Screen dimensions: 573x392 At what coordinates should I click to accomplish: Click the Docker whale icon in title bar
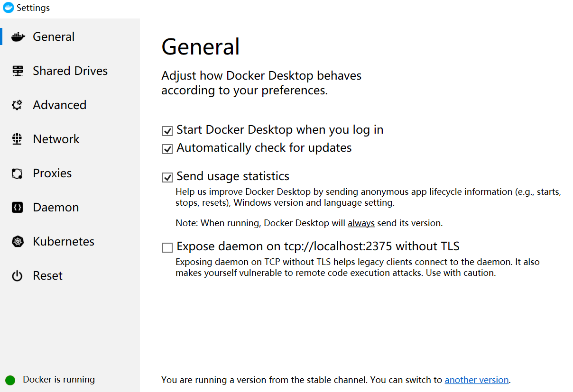pos(8,7)
